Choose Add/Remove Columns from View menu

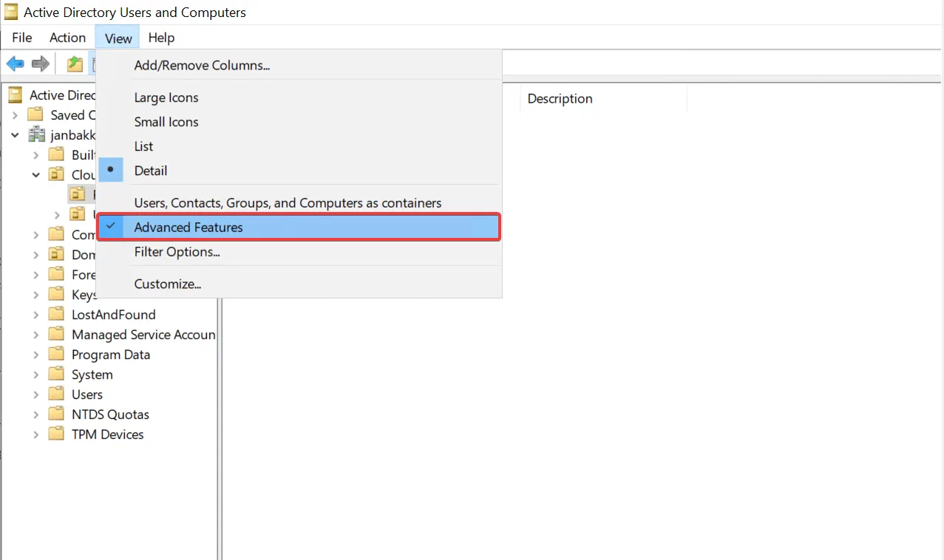pyautogui.click(x=299, y=65)
